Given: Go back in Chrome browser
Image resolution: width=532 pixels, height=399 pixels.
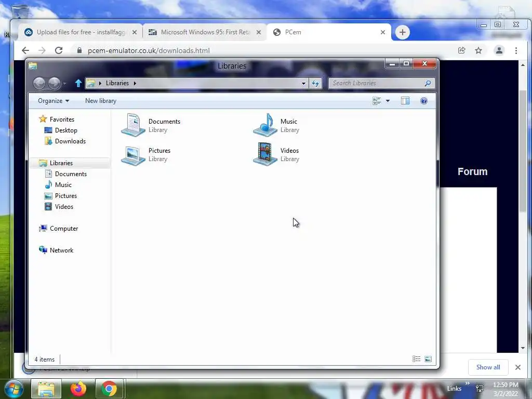Looking at the screenshot, I should tap(25, 50).
